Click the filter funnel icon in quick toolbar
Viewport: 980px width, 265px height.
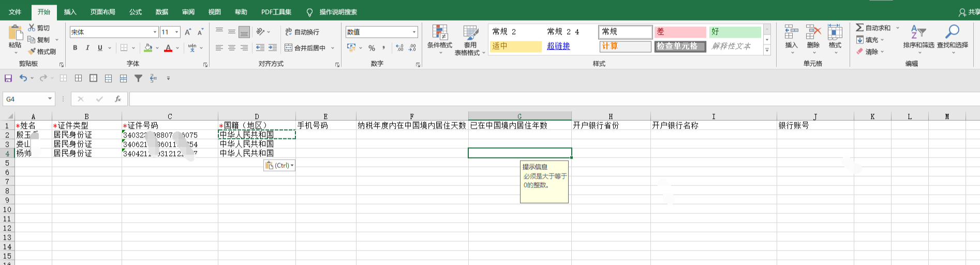click(138, 79)
